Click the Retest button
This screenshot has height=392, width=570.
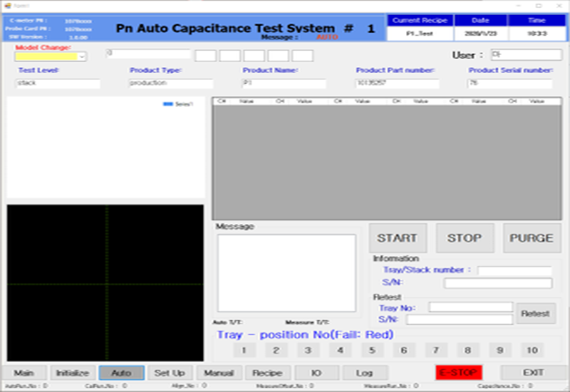tap(536, 314)
